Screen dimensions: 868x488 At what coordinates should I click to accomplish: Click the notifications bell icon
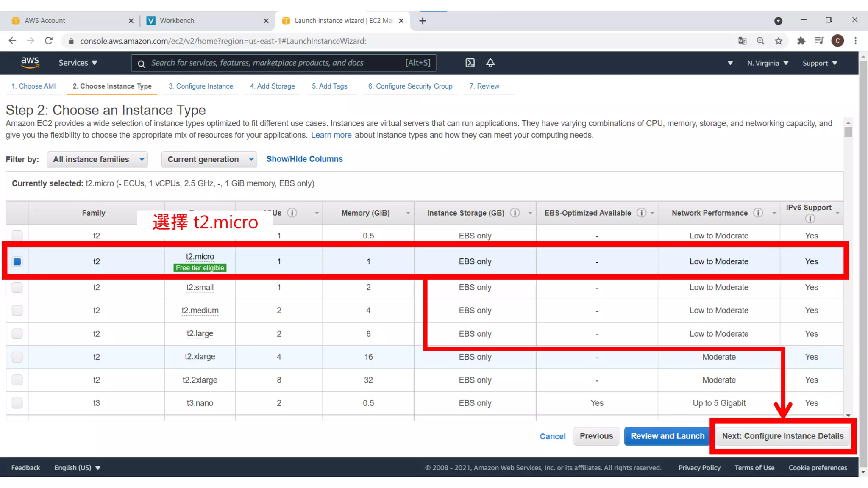pos(490,63)
